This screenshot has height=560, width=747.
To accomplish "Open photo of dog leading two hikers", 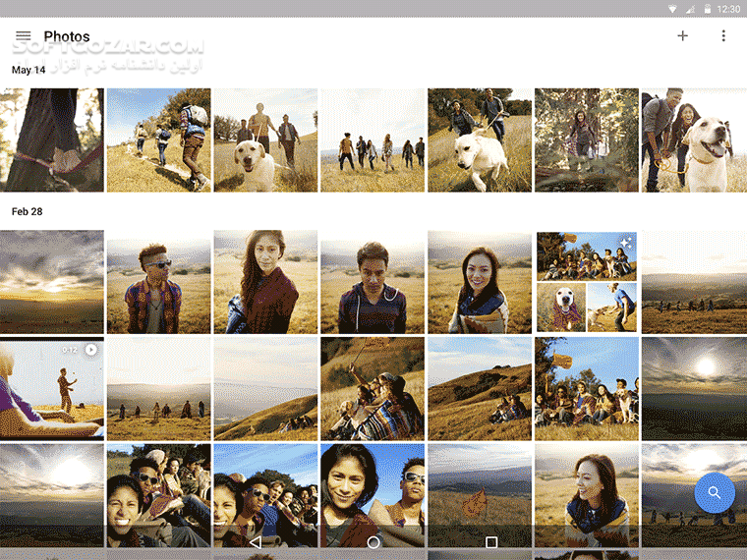I will coord(265,140).
